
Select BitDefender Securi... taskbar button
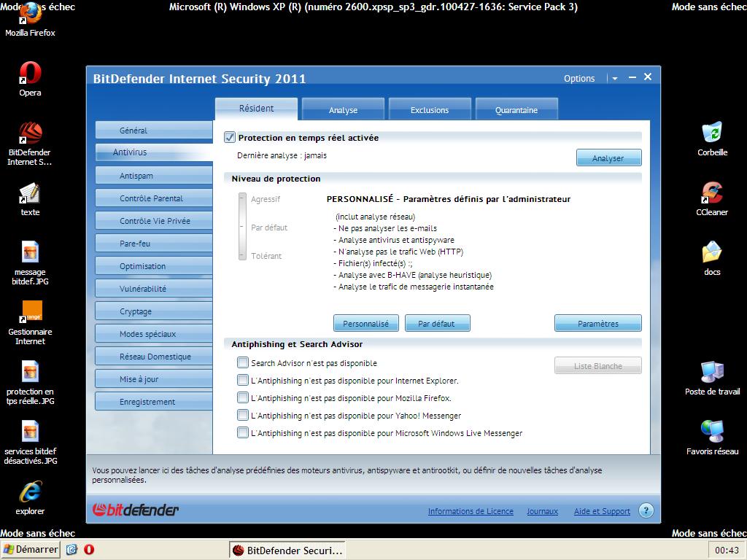click(x=287, y=551)
